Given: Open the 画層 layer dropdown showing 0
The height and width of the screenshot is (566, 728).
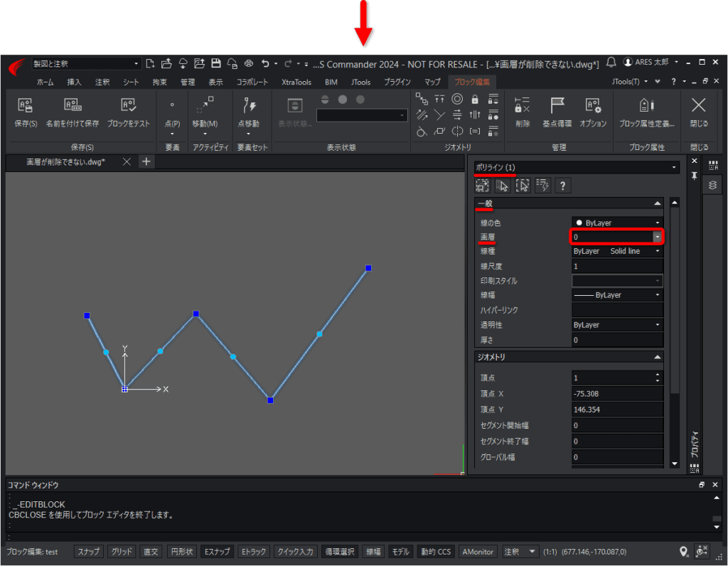Looking at the screenshot, I should click(616, 237).
